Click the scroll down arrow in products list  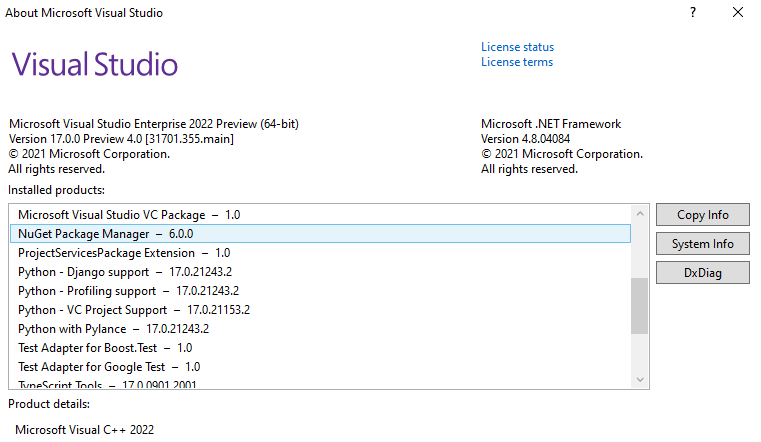[x=640, y=379]
